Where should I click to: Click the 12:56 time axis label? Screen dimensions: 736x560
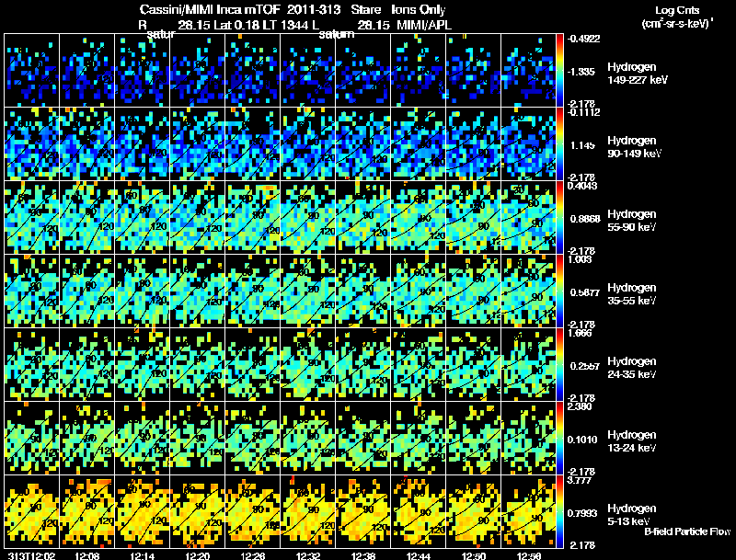click(528, 555)
